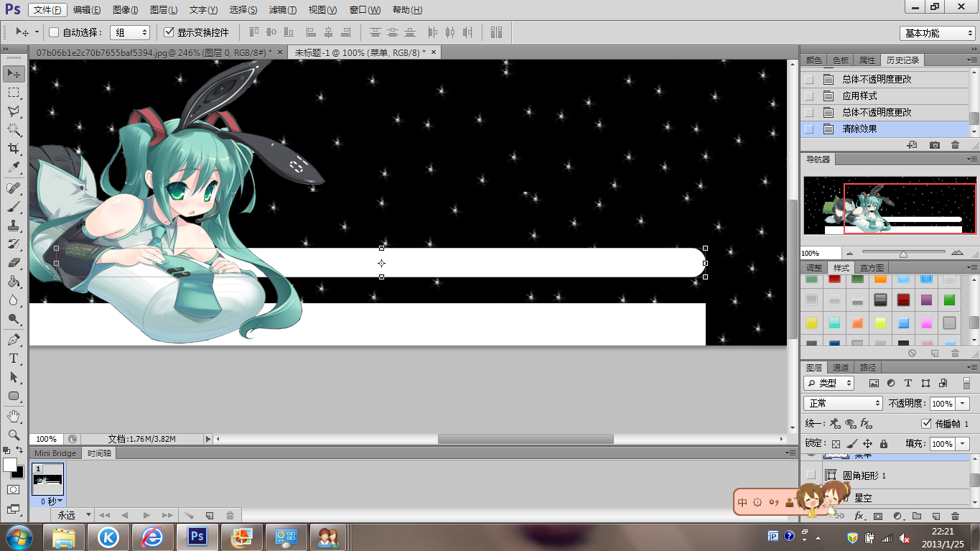
Task: Toggle the layer filter on/off switch
Action: (x=967, y=383)
